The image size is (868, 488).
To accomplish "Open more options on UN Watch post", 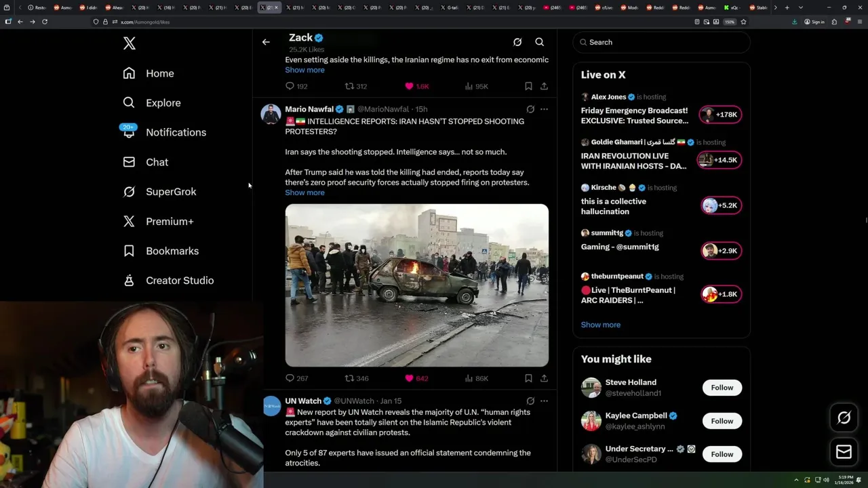I will pos(544,401).
